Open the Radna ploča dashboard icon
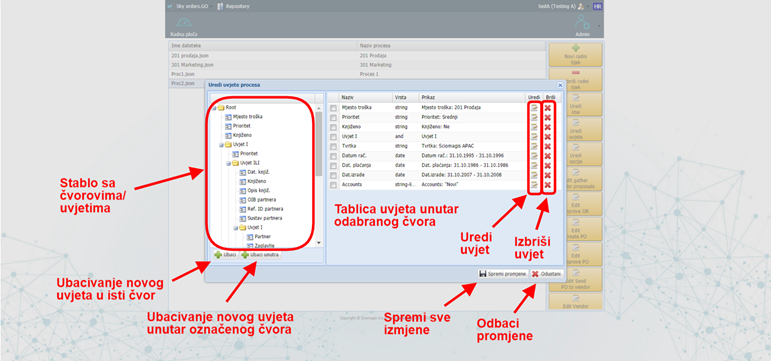 point(183,23)
